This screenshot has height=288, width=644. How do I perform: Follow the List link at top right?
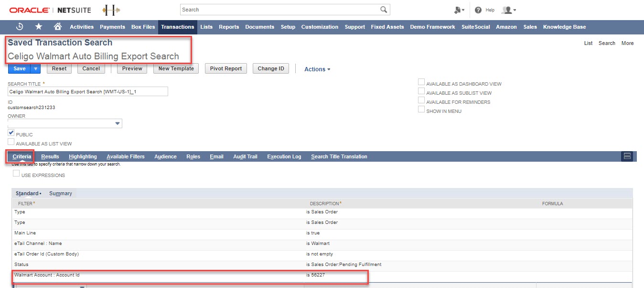589,43
